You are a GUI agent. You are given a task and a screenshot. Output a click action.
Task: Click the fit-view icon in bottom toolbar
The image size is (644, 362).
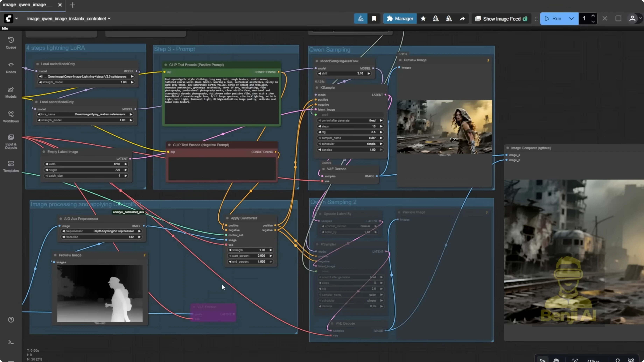tap(575, 360)
